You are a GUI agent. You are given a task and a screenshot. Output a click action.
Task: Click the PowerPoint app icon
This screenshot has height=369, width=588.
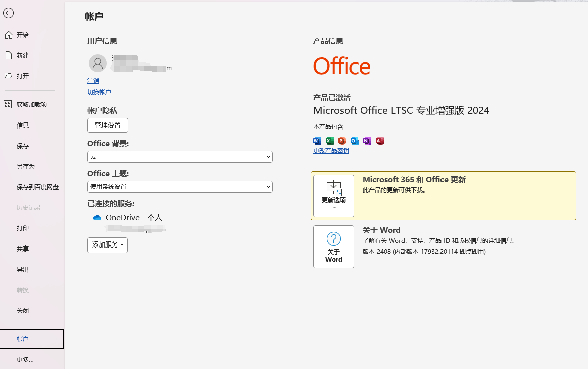click(342, 141)
